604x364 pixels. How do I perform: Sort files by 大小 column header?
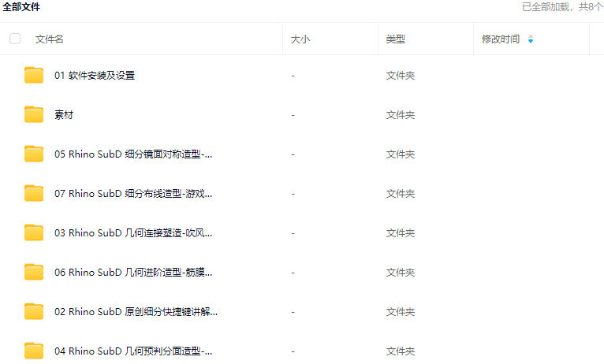pos(300,39)
